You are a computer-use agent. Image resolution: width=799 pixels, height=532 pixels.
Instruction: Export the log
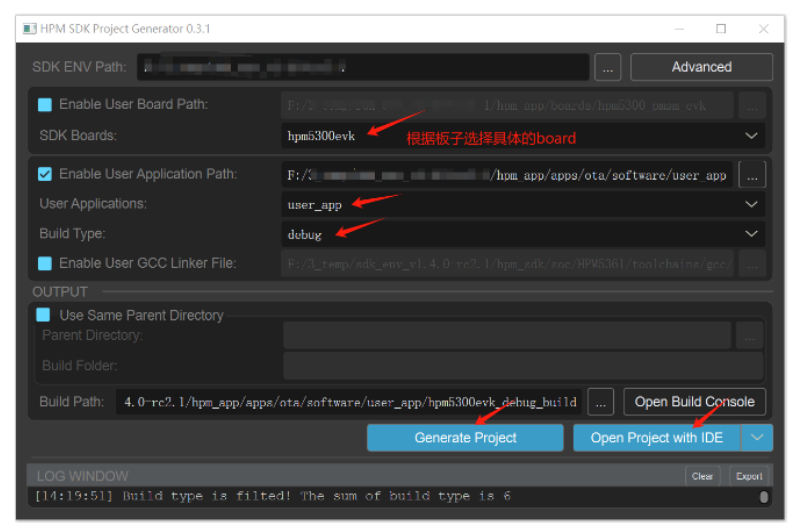749,476
